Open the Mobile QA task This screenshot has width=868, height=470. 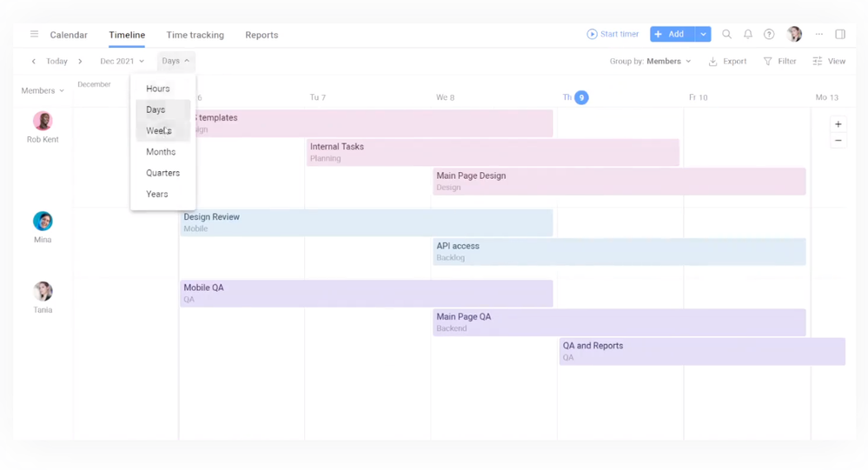click(366, 294)
